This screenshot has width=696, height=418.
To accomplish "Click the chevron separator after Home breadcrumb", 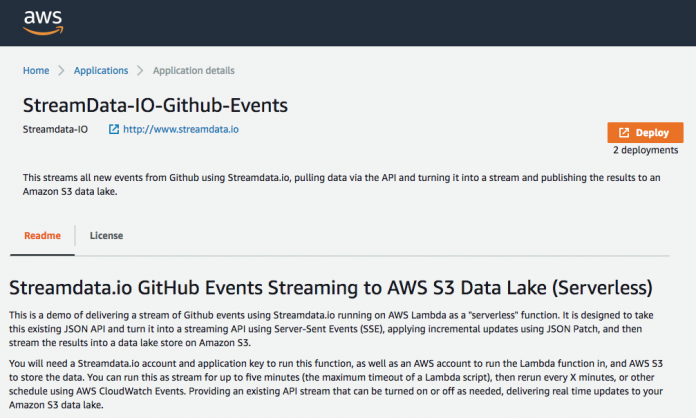I will point(61,71).
